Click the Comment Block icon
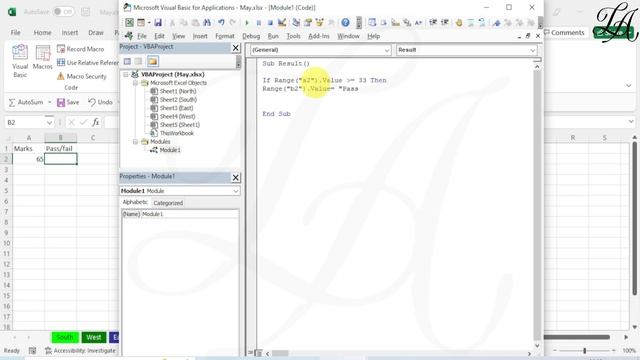Image resolution: width=640 pixels, height=360 pixels. pos(471,23)
